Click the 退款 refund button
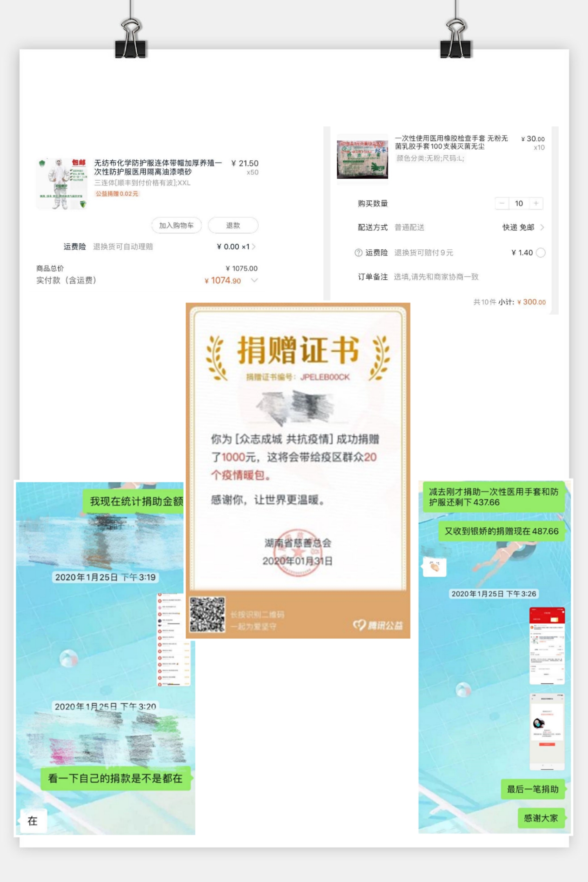Image resolution: width=588 pixels, height=882 pixels. [233, 225]
